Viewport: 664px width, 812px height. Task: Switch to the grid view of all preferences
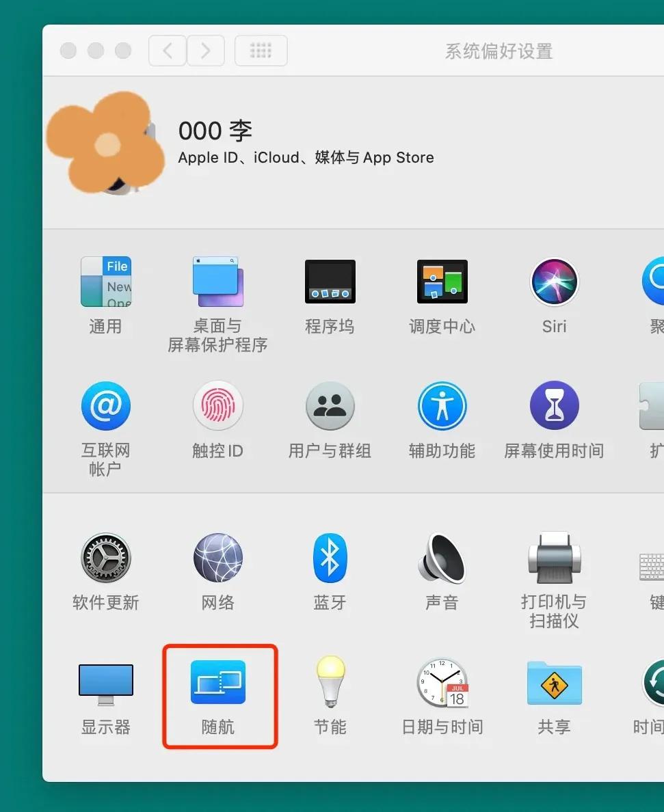pyautogui.click(x=261, y=50)
